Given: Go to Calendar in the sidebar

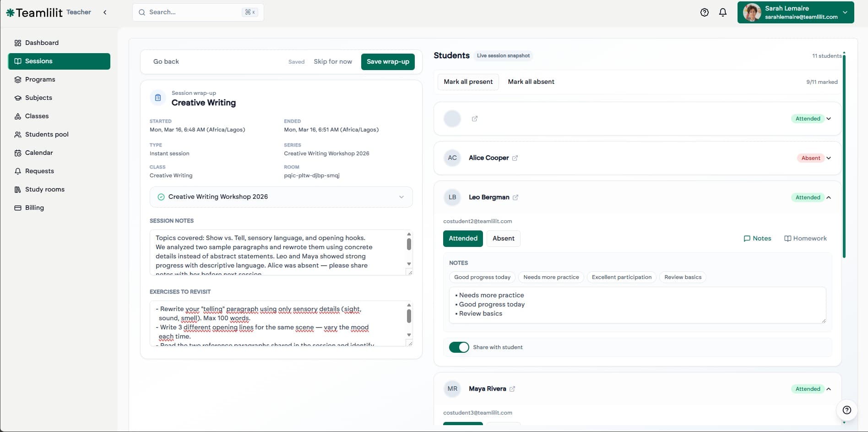Looking at the screenshot, I should click(39, 153).
